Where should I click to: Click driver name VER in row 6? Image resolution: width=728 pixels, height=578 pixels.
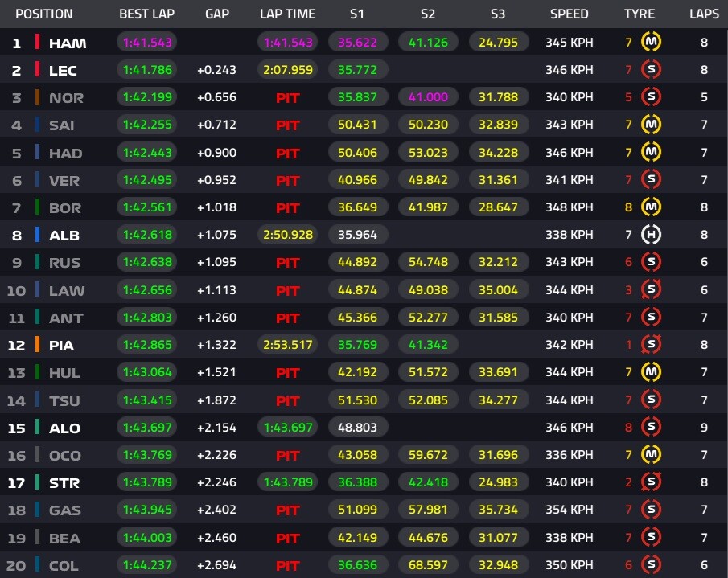(65, 180)
